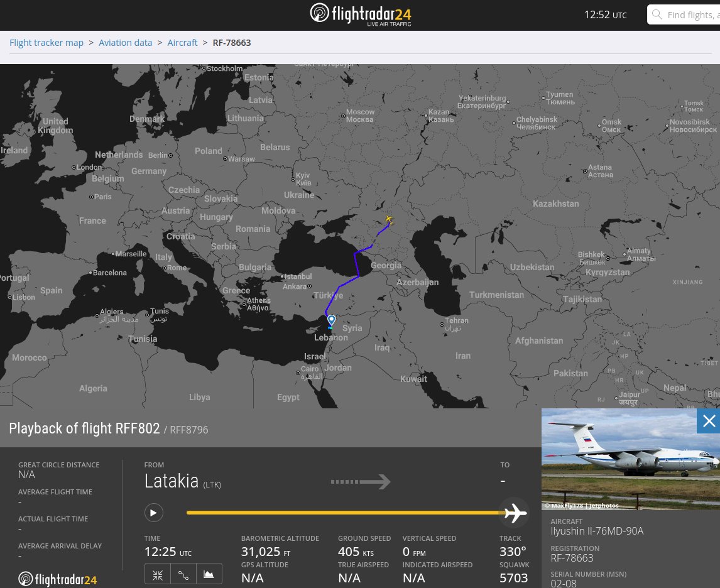
Task: Select the airplane handle on playback slider
Action: 515,513
